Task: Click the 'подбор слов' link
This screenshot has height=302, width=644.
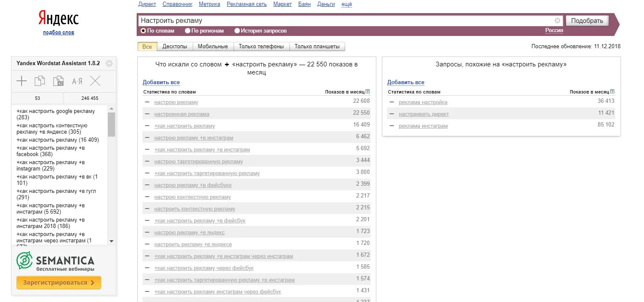Action: [x=58, y=33]
